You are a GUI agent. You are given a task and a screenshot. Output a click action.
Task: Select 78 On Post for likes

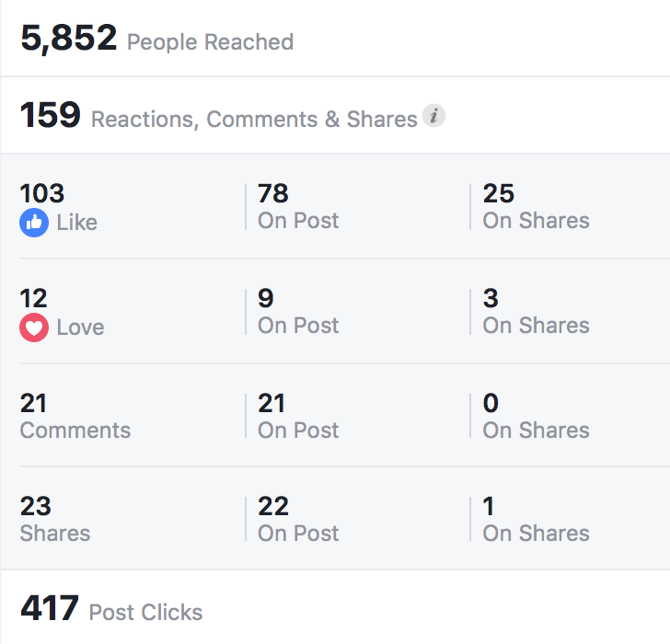coord(298,207)
